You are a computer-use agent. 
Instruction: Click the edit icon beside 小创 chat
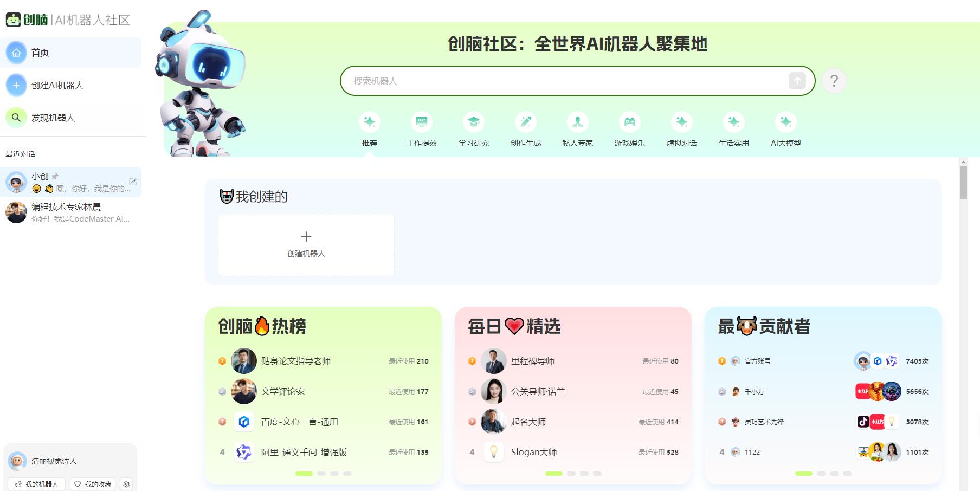tap(132, 182)
